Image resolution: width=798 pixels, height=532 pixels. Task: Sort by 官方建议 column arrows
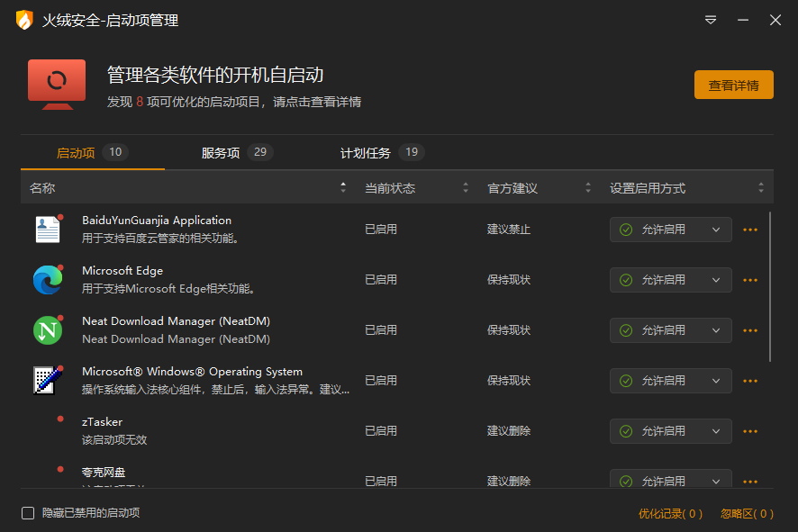pyautogui.click(x=588, y=187)
